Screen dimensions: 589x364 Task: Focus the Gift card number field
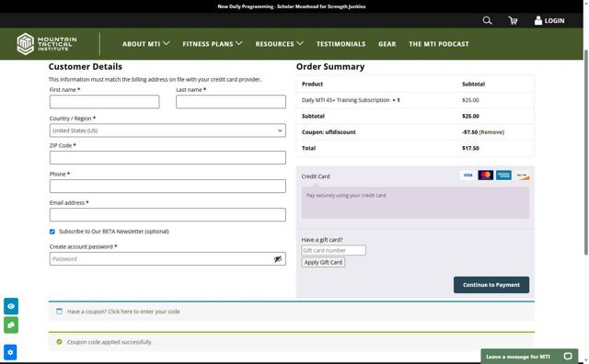333,250
